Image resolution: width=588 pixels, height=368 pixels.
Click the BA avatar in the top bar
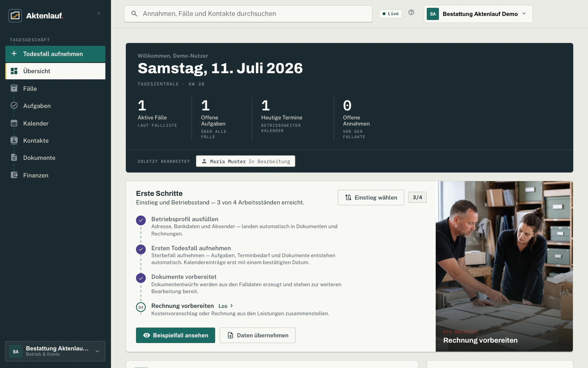click(433, 14)
